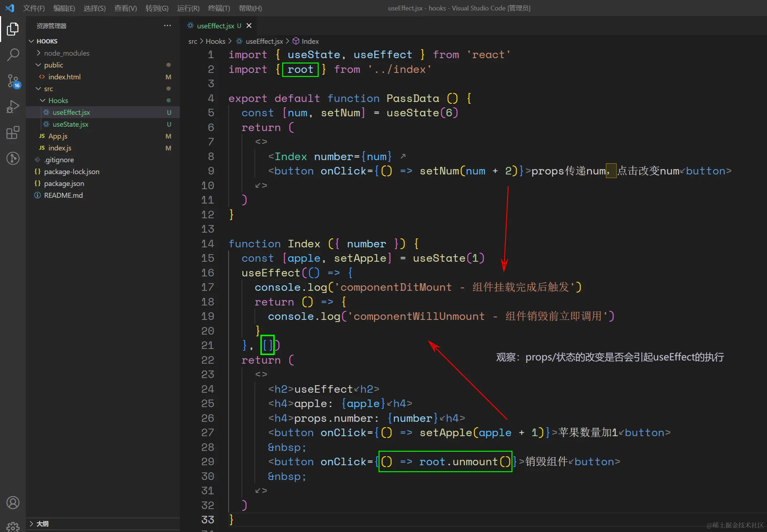Open the 文件(F) menu
This screenshot has width=767, height=532.
[x=34, y=8]
